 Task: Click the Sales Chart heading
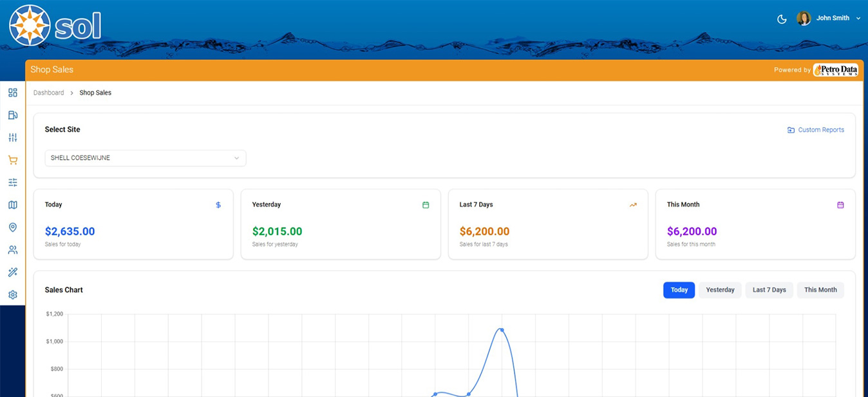pos(64,290)
